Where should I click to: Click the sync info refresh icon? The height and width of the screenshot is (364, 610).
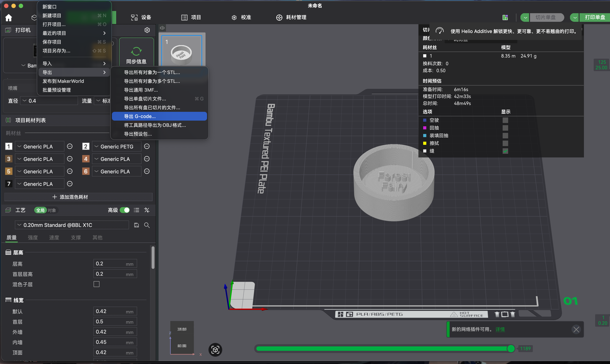[136, 51]
